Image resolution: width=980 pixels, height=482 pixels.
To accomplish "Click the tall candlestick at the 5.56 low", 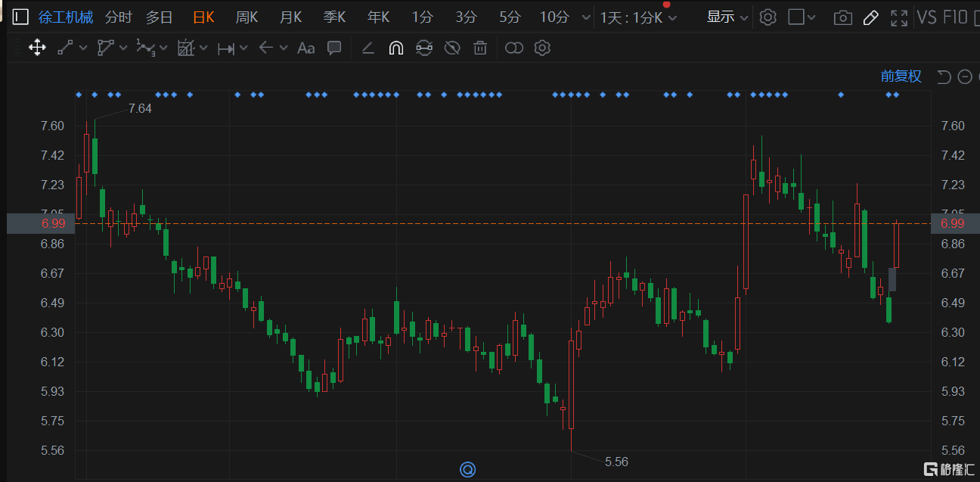I will tap(571, 384).
